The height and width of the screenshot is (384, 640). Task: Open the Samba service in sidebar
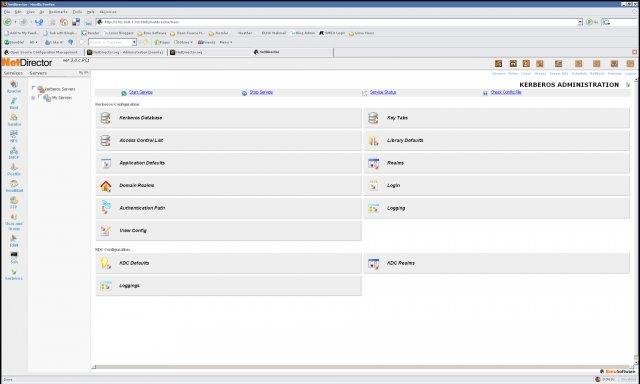click(x=14, y=120)
